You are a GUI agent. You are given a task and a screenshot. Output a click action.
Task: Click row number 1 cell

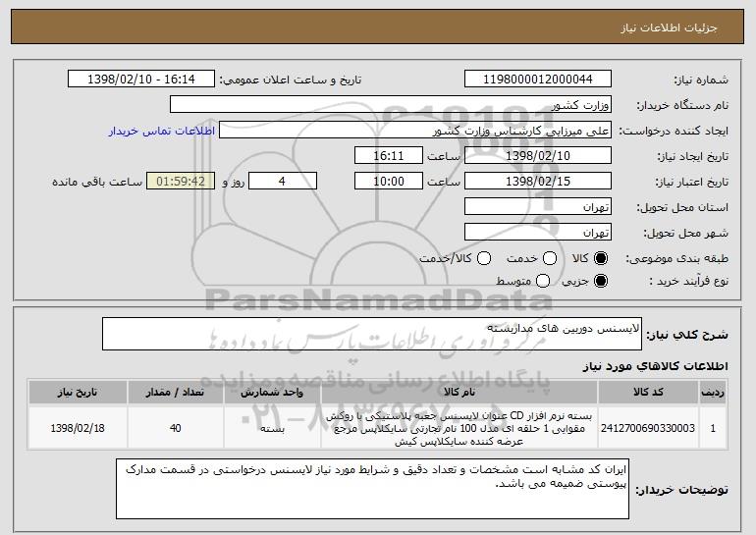(713, 428)
